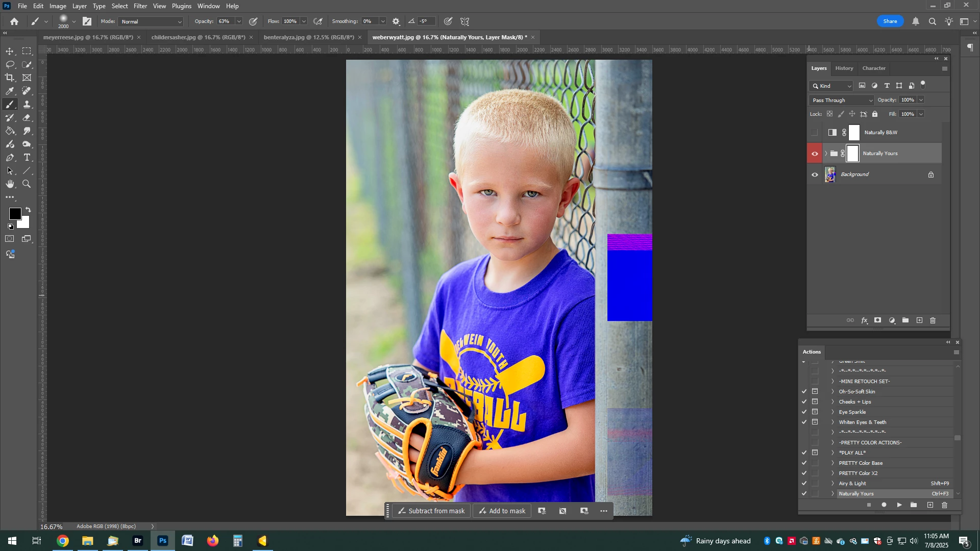Create a new adjustment layer
Viewport: 980px width, 551px height.
point(892,320)
